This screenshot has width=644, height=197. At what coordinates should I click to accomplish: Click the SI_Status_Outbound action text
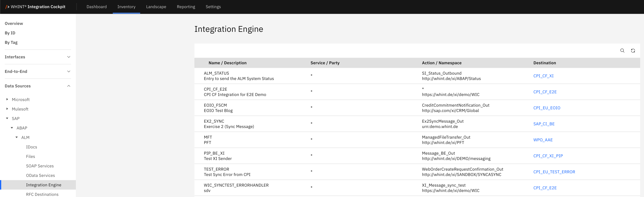point(441,73)
